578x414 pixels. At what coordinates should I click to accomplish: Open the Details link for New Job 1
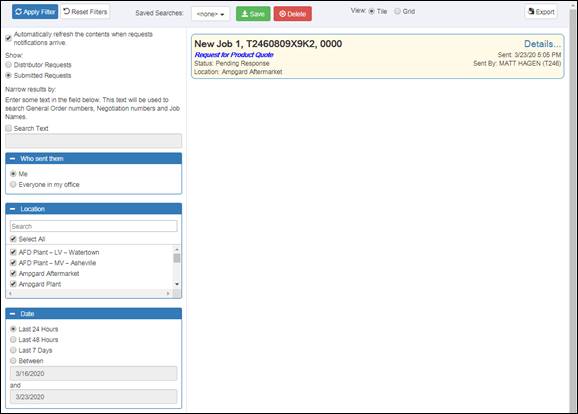point(542,44)
